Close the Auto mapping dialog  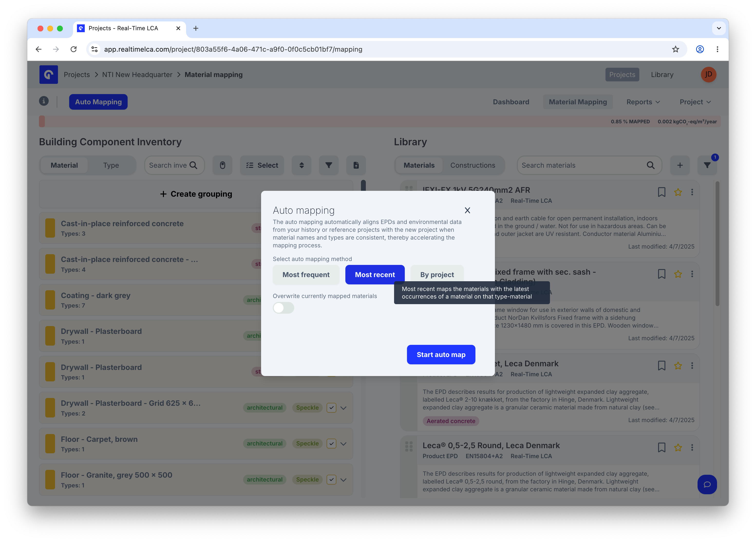(467, 210)
